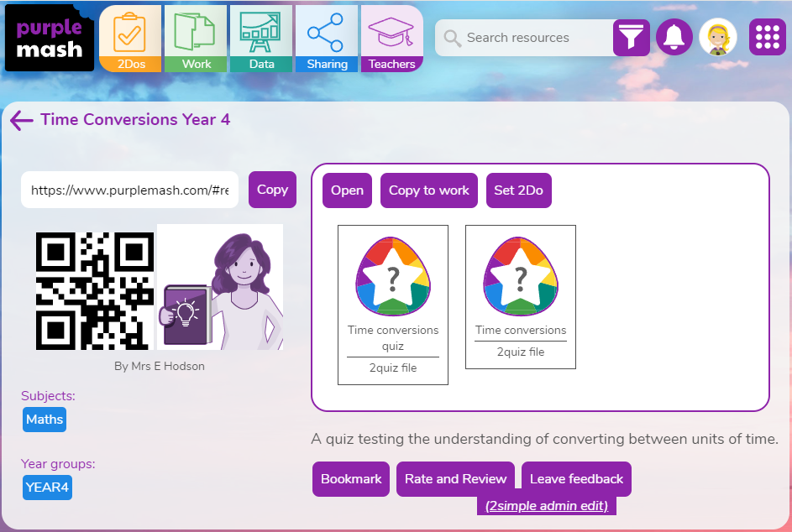Open the Sharing section

327,37
